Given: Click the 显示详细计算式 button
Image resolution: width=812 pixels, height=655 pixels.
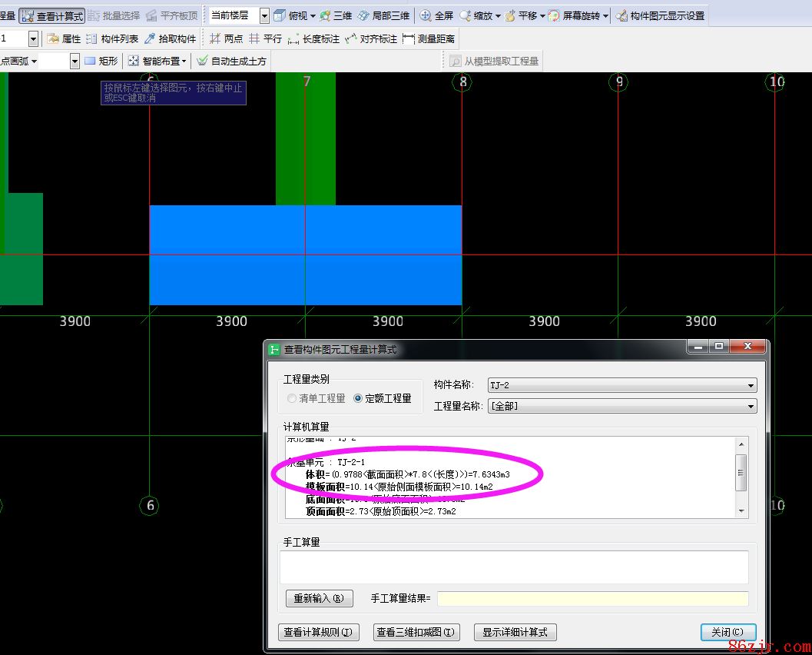Looking at the screenshot, I should [x=515, y=632].
